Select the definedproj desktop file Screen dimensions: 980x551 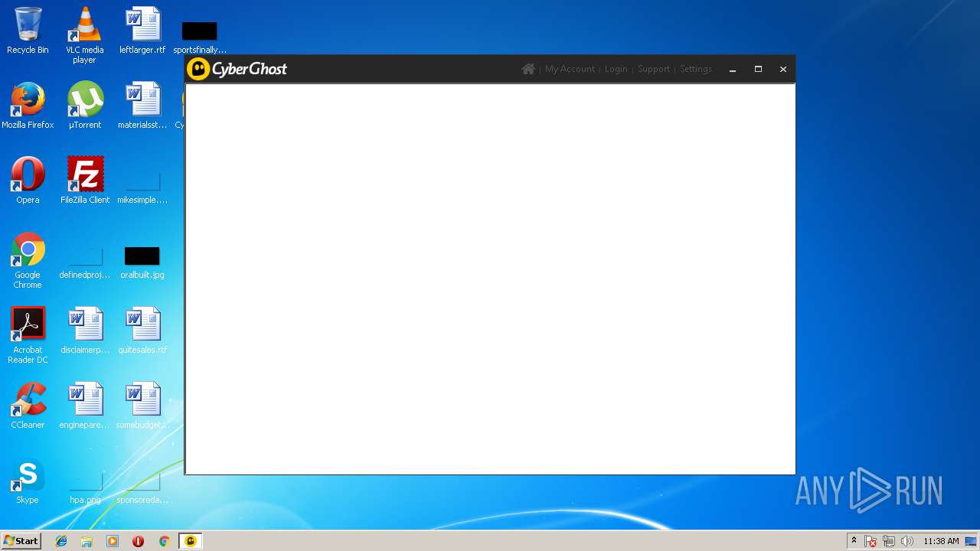tap(85, 262)
